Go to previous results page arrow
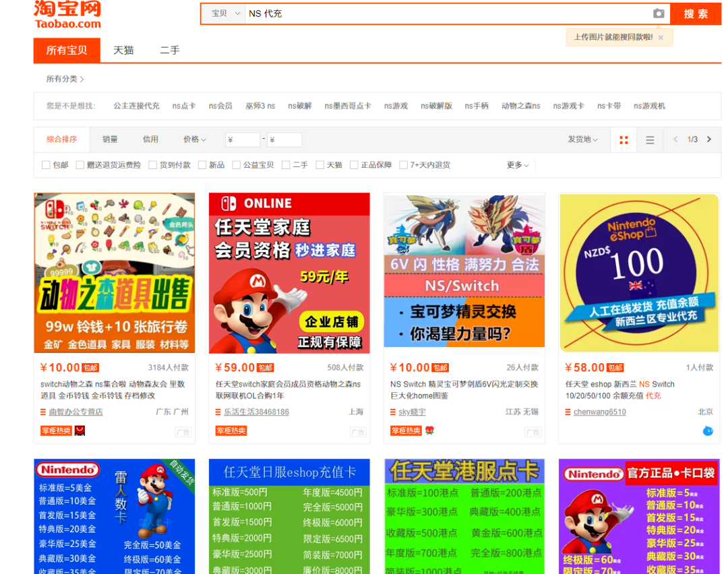The height and width of the screenshot is (574, 728). 675,139
